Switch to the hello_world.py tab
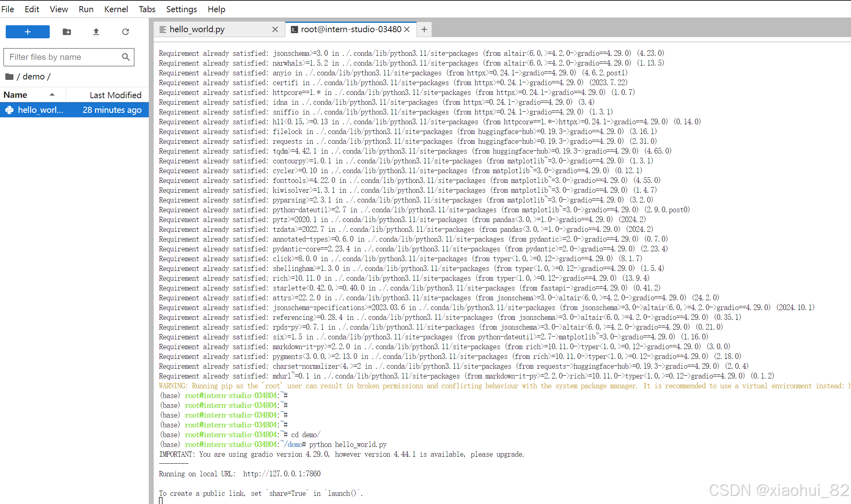The width and height of the screenshot is (851, 504). pyautogui.click(x=197, y=29)
